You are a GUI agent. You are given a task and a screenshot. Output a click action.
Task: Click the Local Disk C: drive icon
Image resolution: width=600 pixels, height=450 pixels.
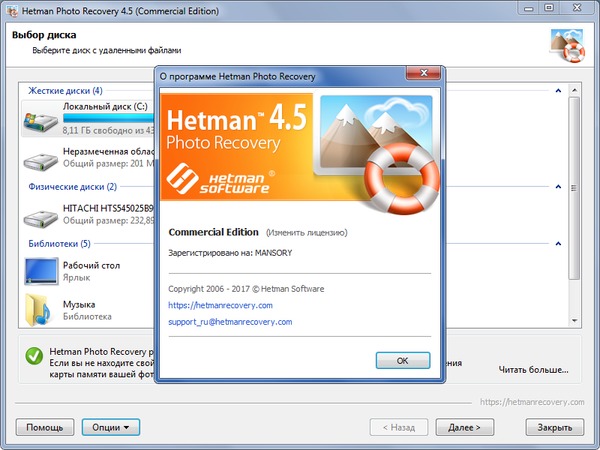tap(41, 122)
